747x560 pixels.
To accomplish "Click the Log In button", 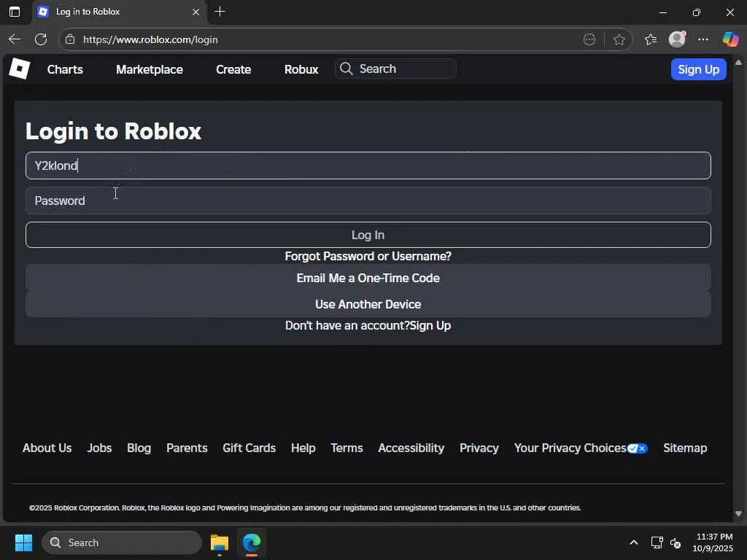I will click(368, 235).
